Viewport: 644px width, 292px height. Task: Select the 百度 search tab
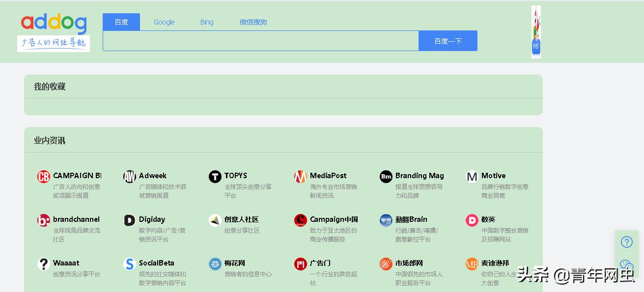121,22
